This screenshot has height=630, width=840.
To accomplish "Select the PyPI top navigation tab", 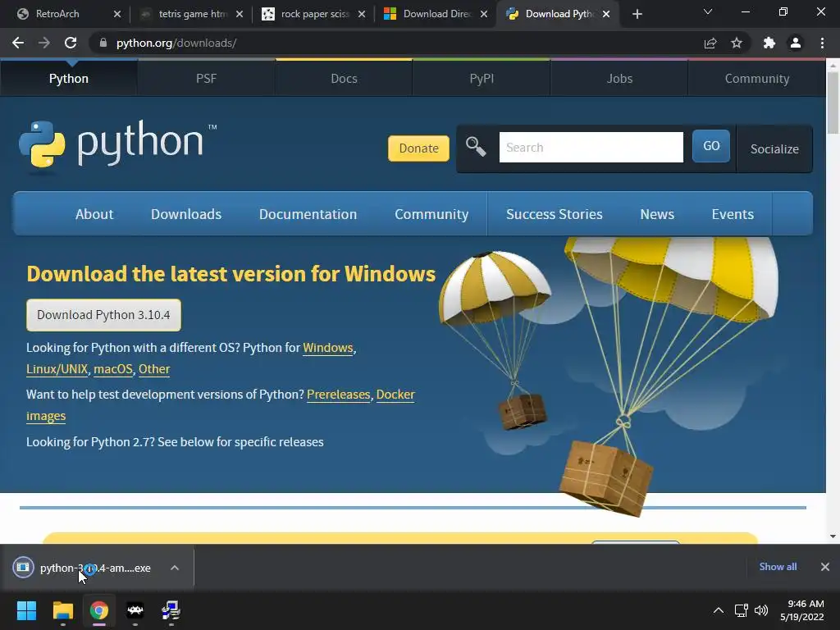I will pos(482,79).
